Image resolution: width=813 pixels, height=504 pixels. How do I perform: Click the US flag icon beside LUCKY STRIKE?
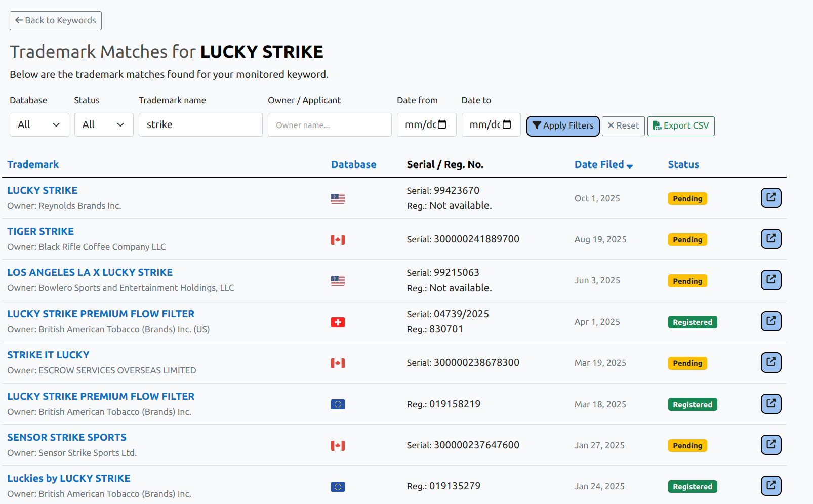click(338, 198)
